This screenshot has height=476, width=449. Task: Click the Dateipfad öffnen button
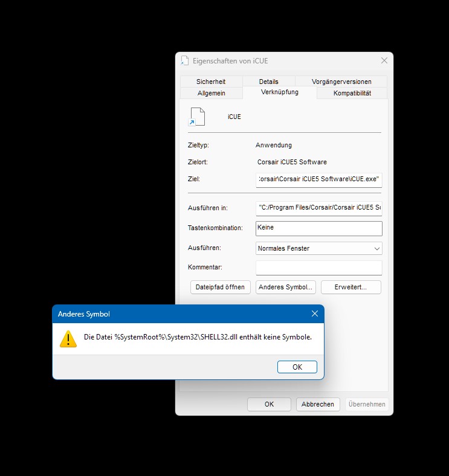click(x=220, y=287)
